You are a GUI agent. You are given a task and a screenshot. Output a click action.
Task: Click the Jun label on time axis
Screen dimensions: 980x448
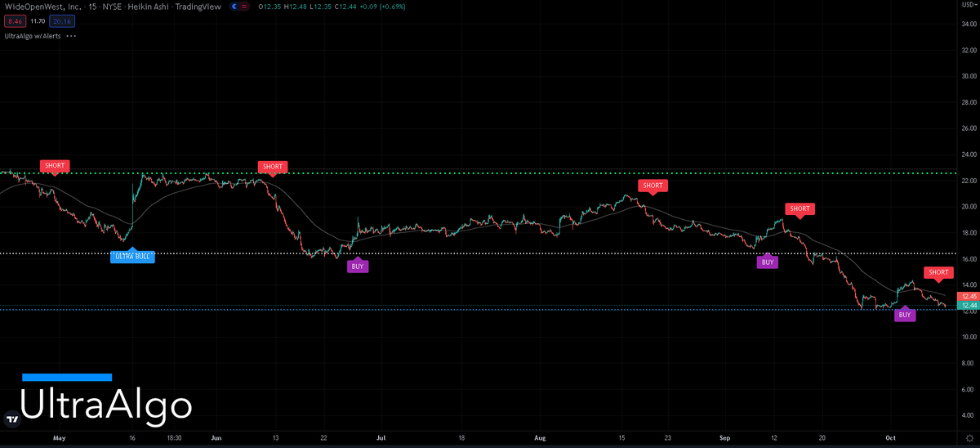click(216, 438)
